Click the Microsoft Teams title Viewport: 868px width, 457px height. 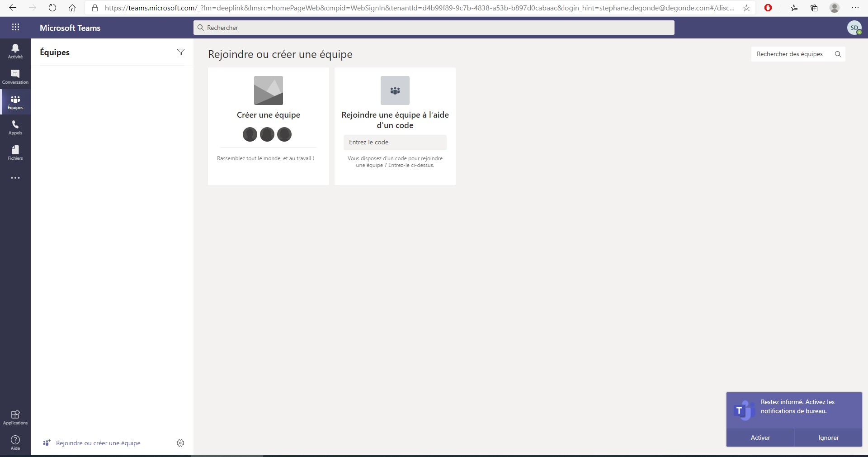coord(70,28)
